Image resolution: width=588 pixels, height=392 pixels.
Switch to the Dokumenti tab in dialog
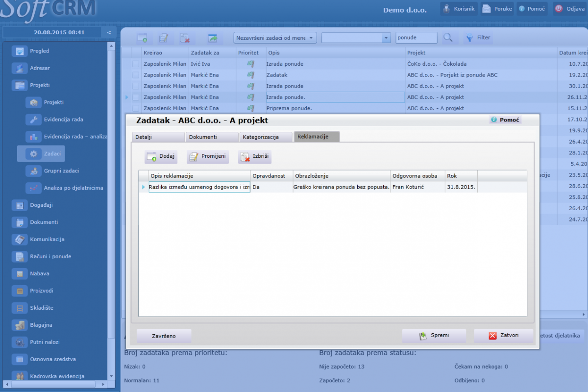pos(211,137)
